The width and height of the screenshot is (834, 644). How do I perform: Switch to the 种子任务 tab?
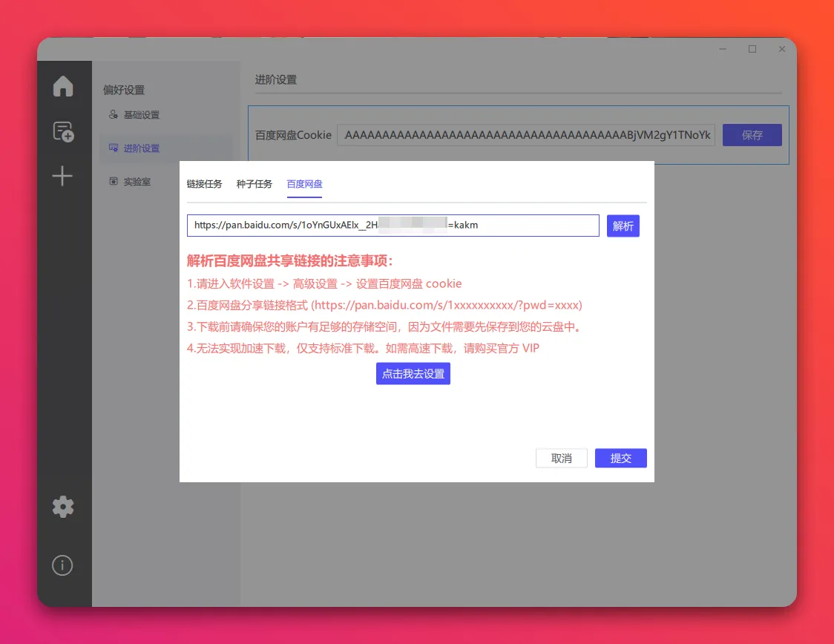point(255,184)
